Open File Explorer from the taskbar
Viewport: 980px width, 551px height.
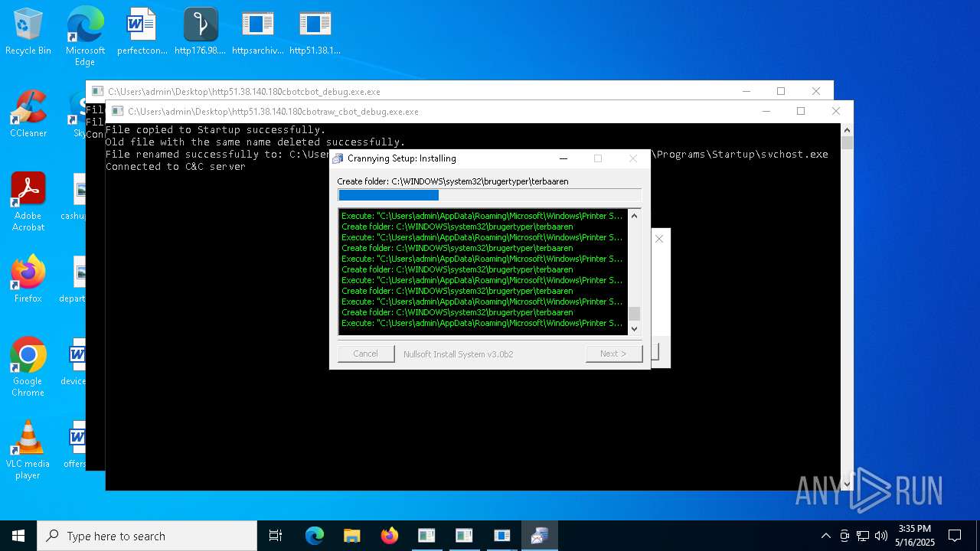tap(351, 536)
